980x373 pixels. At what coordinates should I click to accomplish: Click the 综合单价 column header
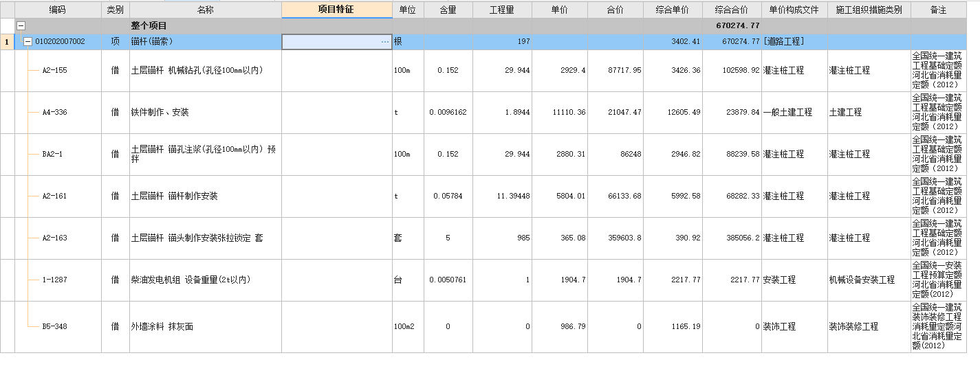(x=673, y=10)
